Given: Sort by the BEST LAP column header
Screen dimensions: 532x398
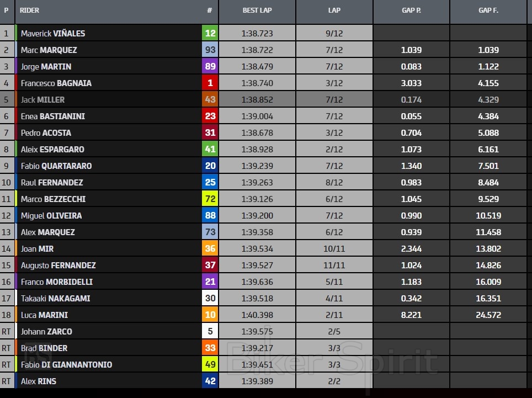Looking at the screenshot, I should pyautogui.click(x=257, y=10).
